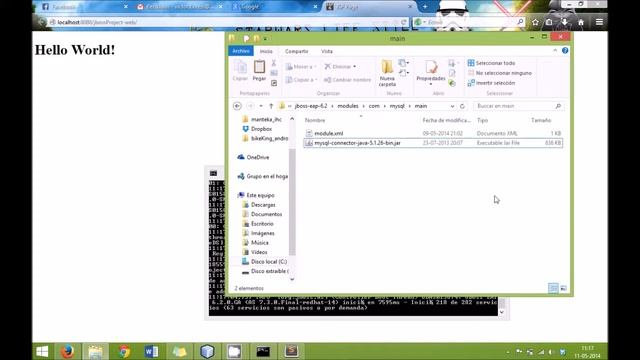Click jboss-eap-6.2 in the address path
The width and height of the screenshot is (640, 360).
[x=311, y=106]
